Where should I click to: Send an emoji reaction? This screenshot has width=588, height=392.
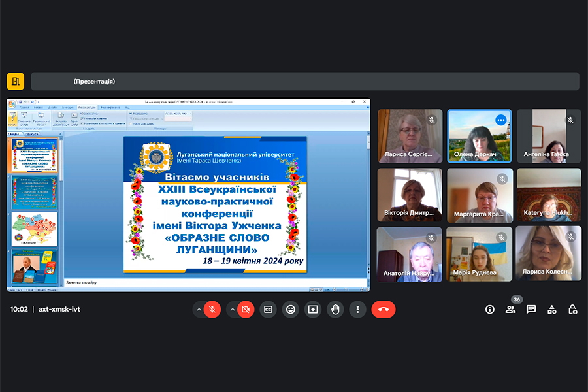[290, 310]
